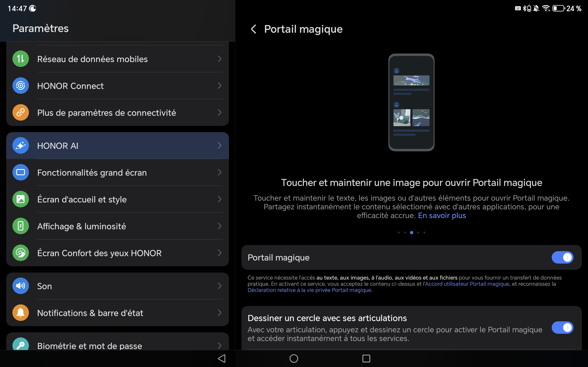
Task: Open Affichage & luminosité chevron arrow
Action: (219, 226)
